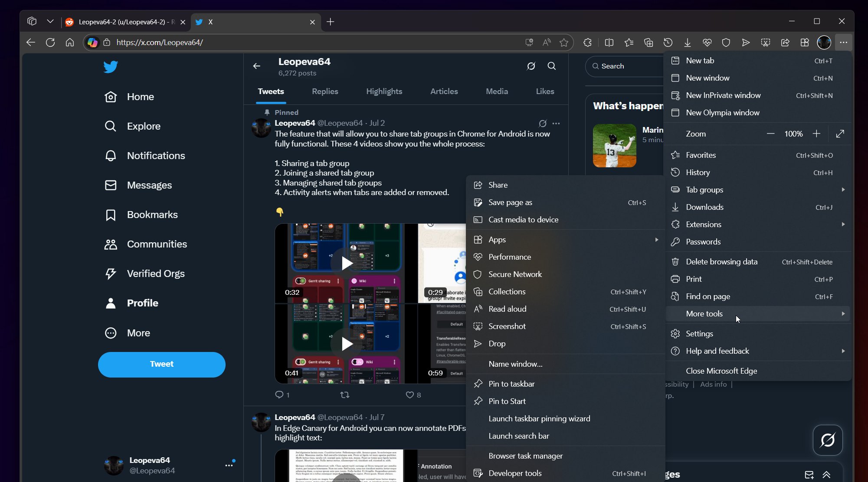Open Developer tools
The width and height of the screenshot is (868, 482).
tap(566, 473)
